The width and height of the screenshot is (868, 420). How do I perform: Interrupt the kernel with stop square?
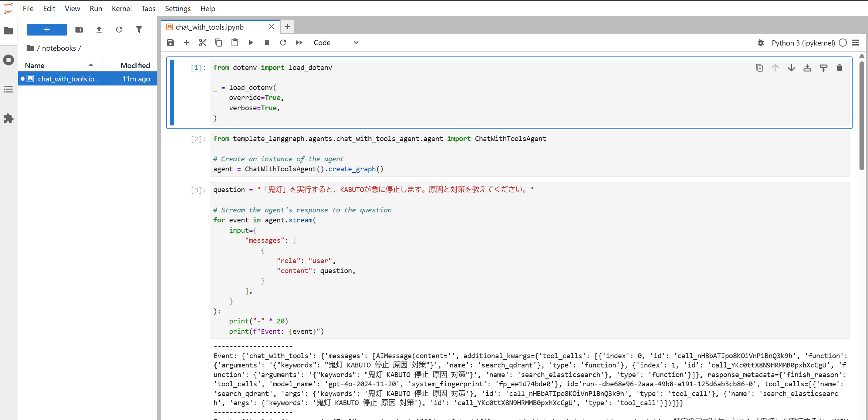click(x=267, y=43)
